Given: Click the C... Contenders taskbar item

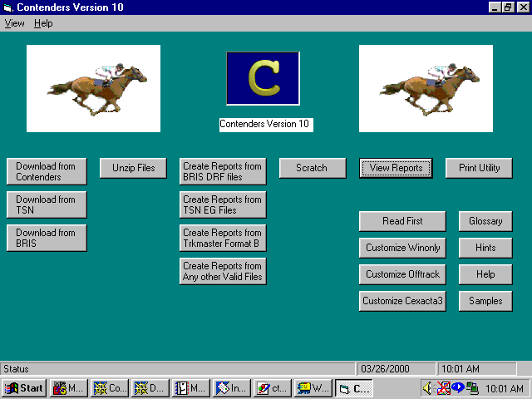Looking at the screenshot, I should [x=354, y=388].
